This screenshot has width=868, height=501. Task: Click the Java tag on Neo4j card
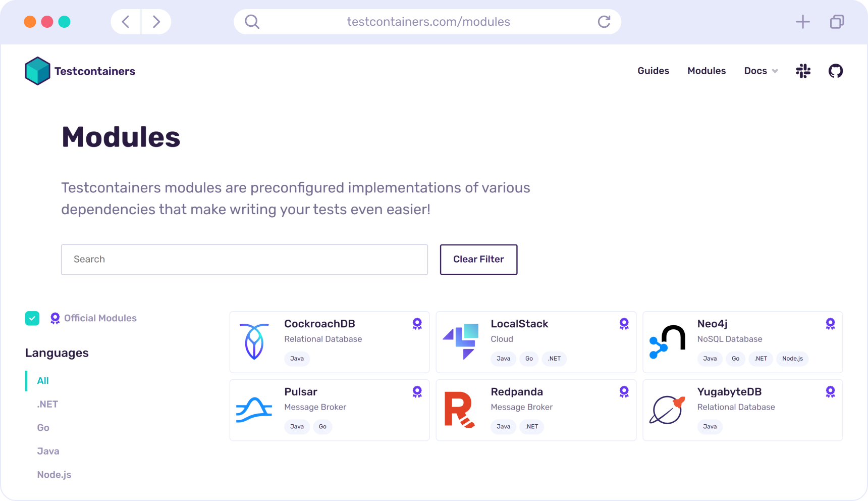click(710, 359)
